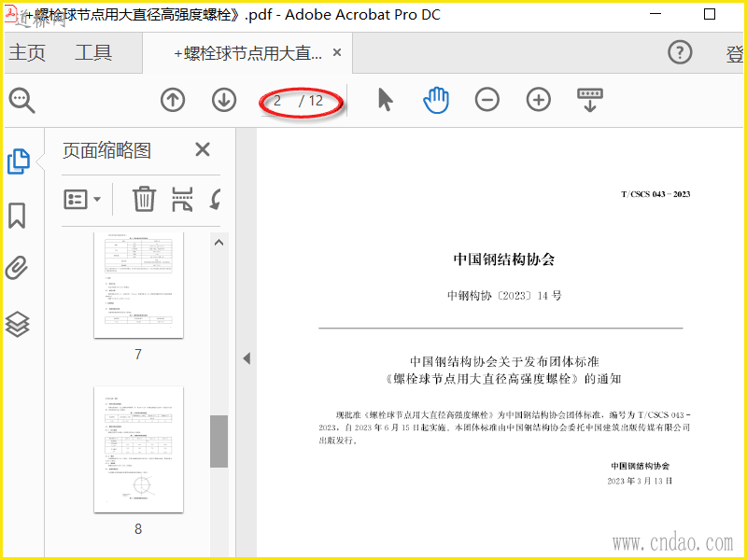
Task: Maximize the Acrobat window
Action: click(710, 14)
